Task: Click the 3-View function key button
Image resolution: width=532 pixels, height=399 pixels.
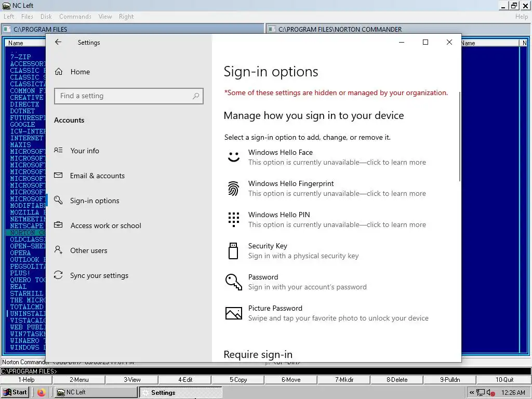Action: [x=132, y=380]
